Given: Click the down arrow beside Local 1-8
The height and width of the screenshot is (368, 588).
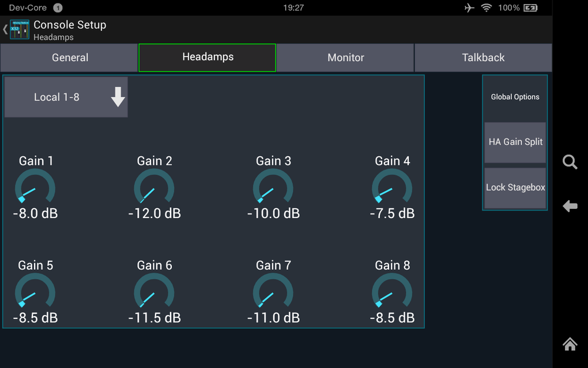Looking at the screenshot, I should pos(118,97).
